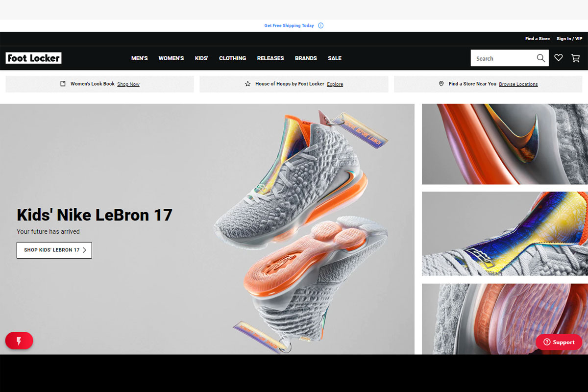This screenshot has height=392, width=588.
Task: Click the location pin beside Find a Store Near You
Action: click(x=441, y=83)
